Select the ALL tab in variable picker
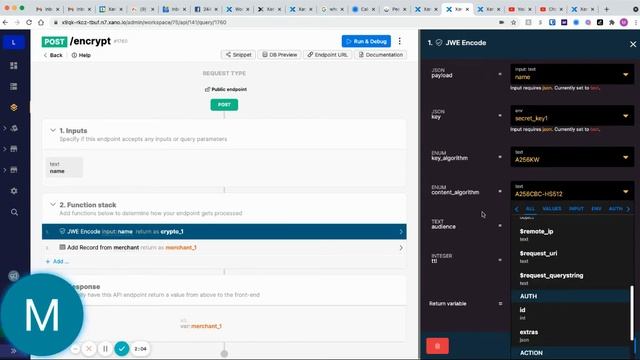Image resolution: width=640 pixels, height=360 pixels. [x=530, y=209]
